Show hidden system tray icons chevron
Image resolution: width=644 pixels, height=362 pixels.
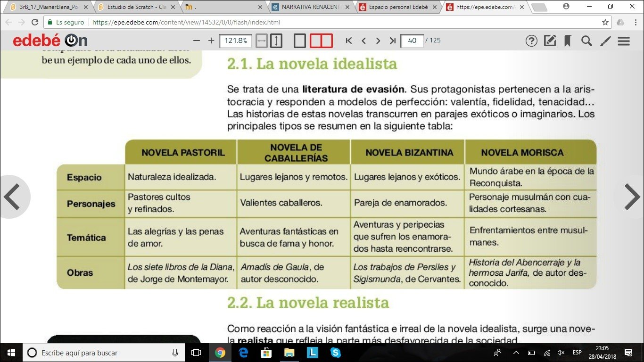(x=516, y=353)
